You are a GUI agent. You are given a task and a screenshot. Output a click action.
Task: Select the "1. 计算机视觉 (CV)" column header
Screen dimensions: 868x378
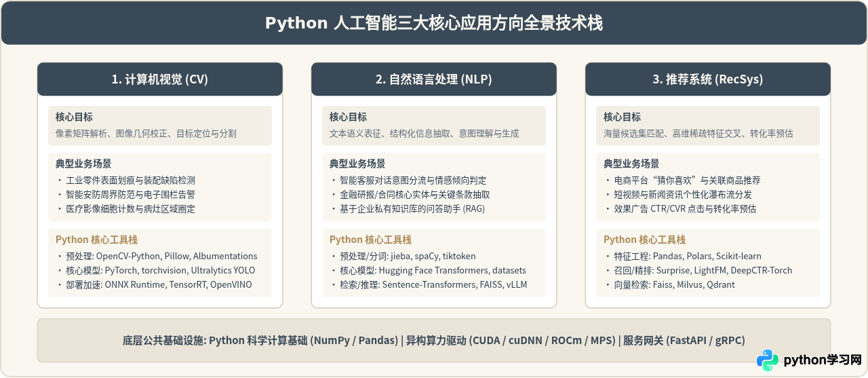(160, 79)
